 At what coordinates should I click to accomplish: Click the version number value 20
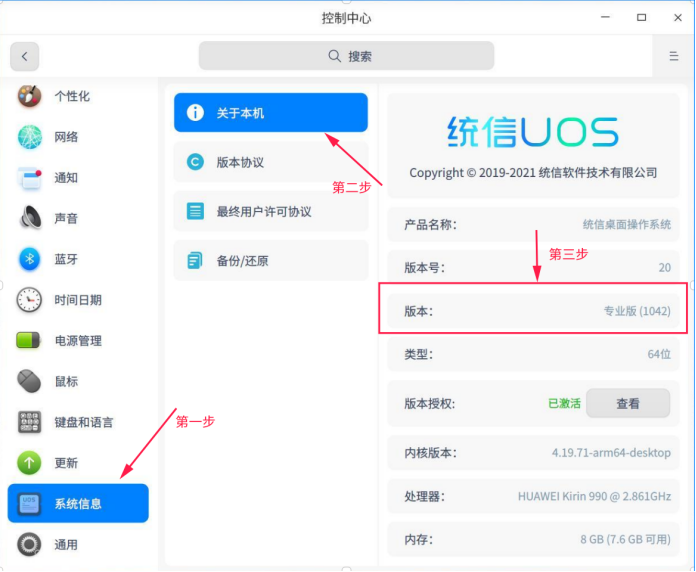(664, 268)
